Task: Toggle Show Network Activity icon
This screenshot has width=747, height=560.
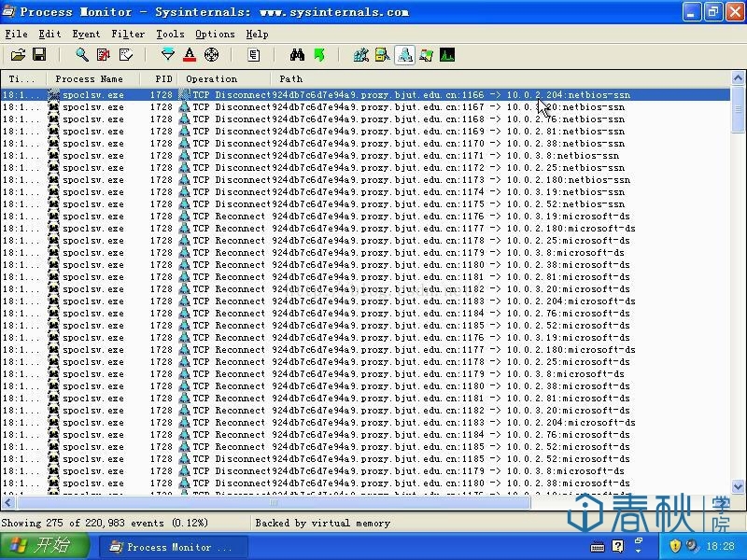Action: pos(404,55)
